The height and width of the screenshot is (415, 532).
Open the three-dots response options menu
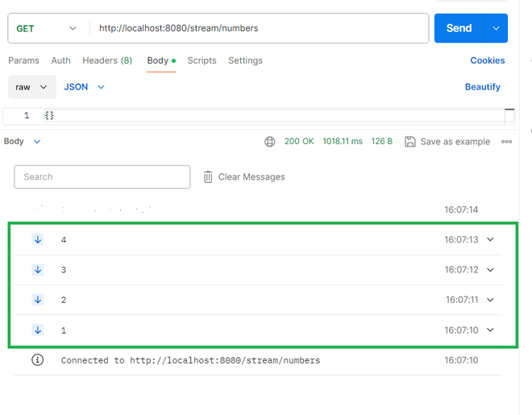[507, 142]
